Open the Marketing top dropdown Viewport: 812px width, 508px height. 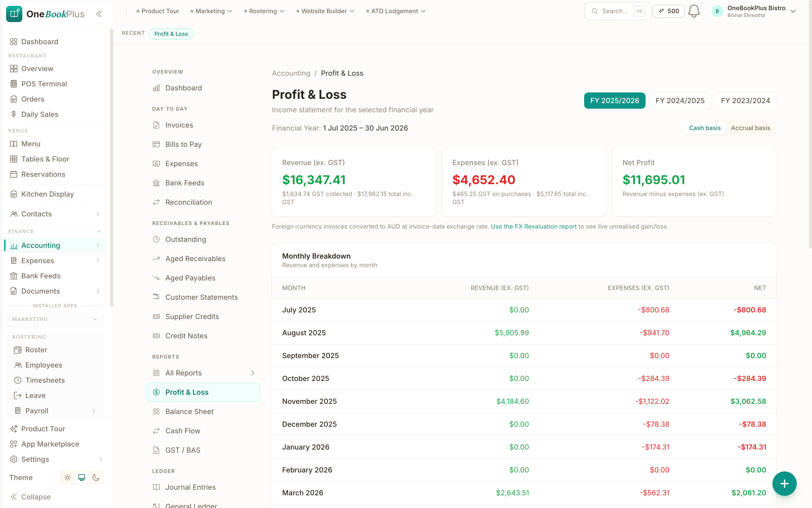211,11
